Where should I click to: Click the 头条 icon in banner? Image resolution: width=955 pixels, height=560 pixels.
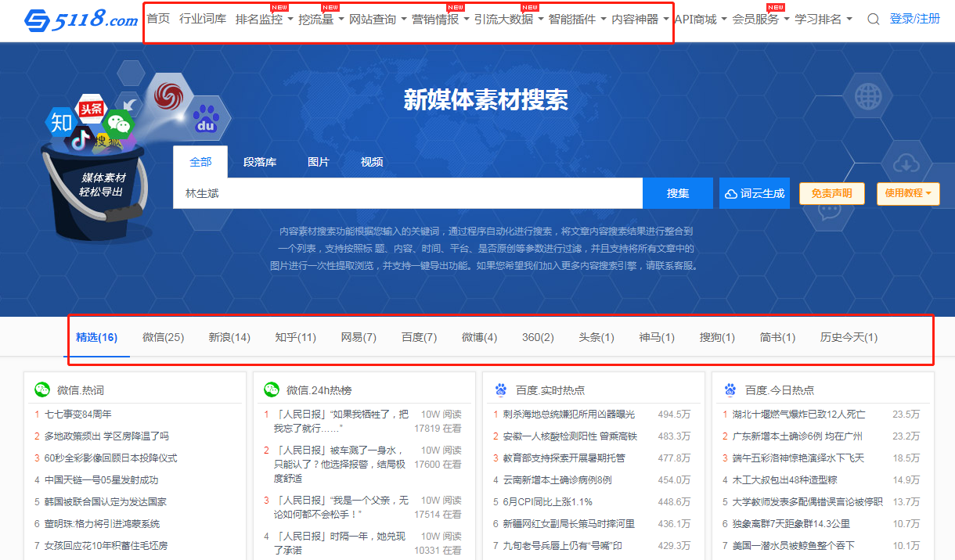[x=92, y=108]
